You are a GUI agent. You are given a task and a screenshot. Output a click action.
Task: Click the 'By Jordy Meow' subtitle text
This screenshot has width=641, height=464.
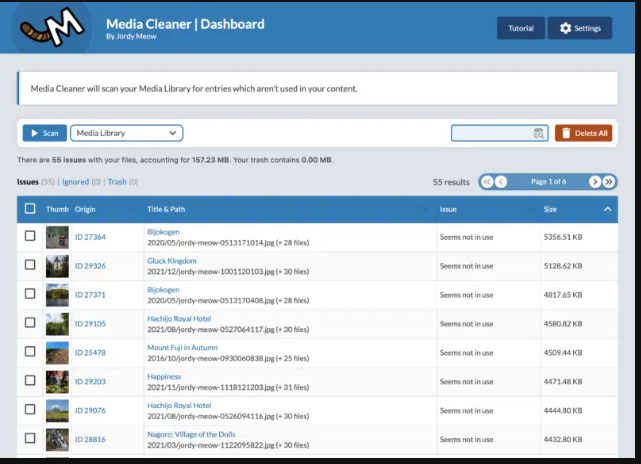131,36
